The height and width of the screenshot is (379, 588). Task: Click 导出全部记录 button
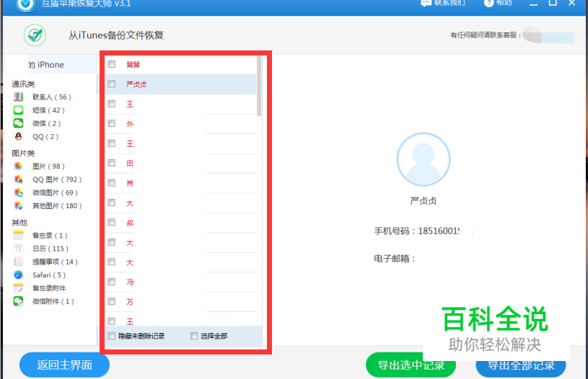coord(521,365)
